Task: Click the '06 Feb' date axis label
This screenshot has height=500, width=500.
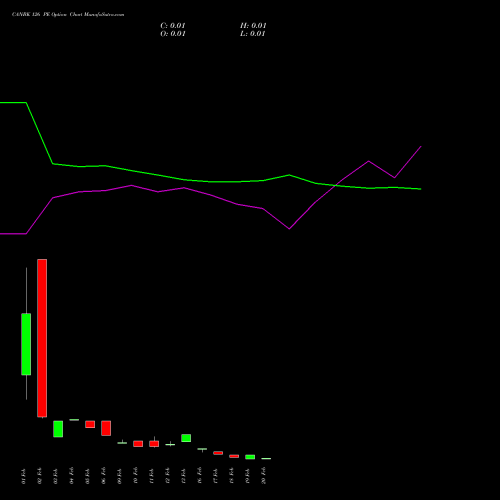Action: click(104, 476)
